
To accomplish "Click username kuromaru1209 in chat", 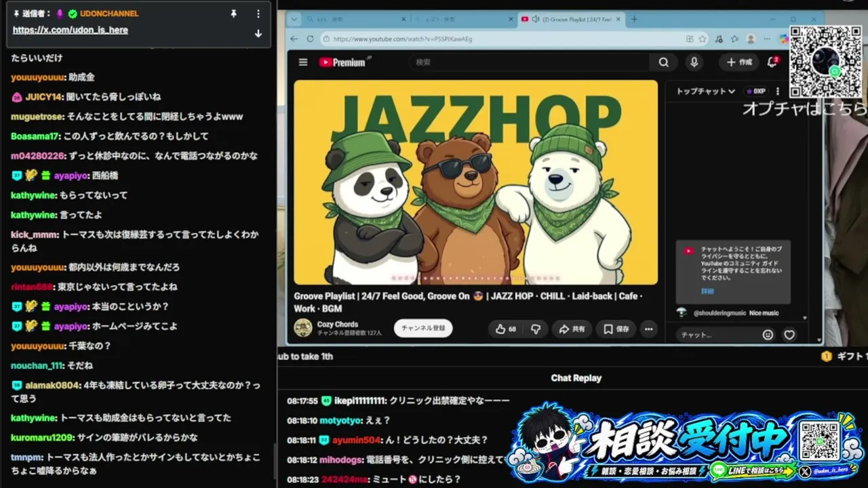I will [x=41, y=437].
